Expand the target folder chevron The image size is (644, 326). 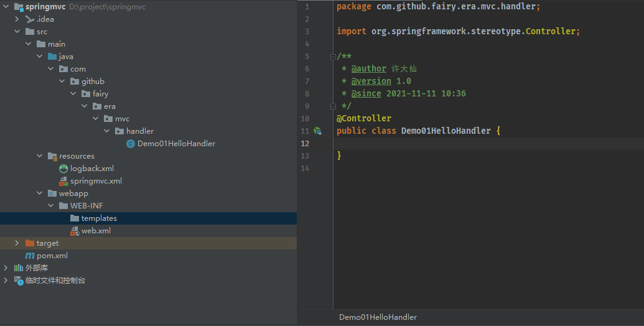pyautogui.click(x=17, y=243)
